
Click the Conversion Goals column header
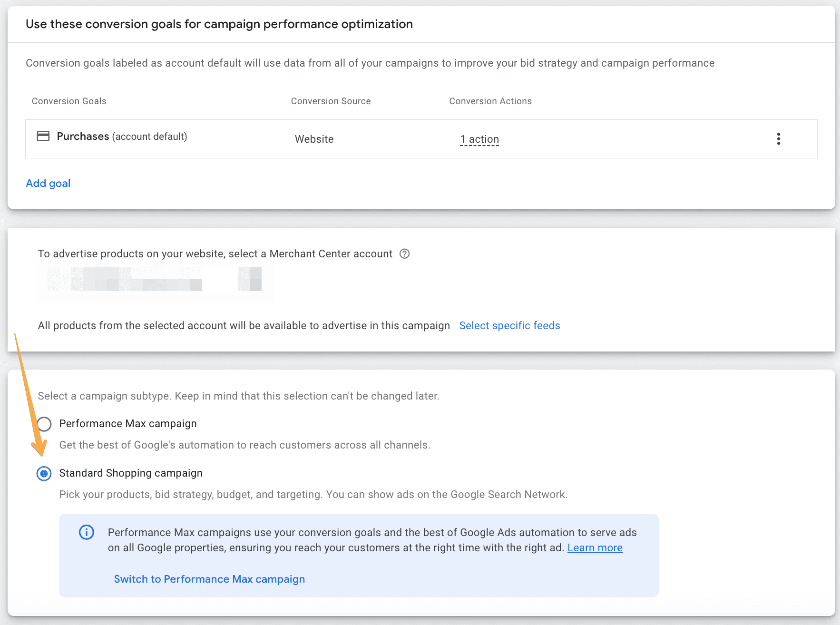[69, 101]
